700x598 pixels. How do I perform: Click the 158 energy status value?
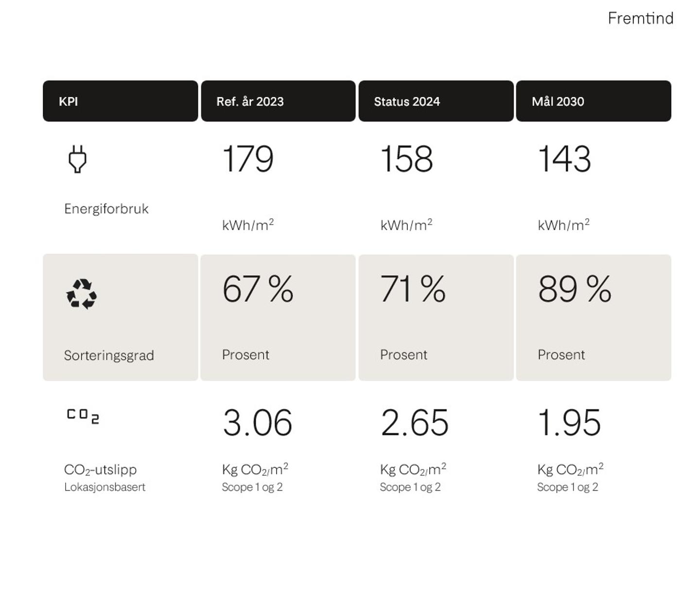[406, 159]
